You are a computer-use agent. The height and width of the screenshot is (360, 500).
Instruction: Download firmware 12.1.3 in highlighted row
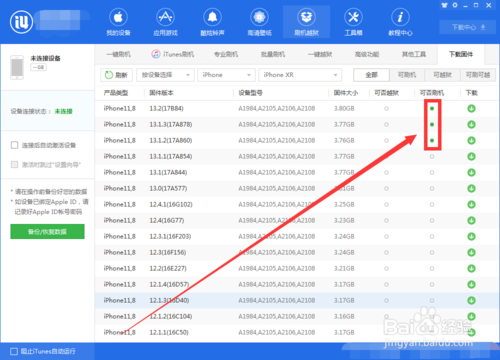[471, 300]
